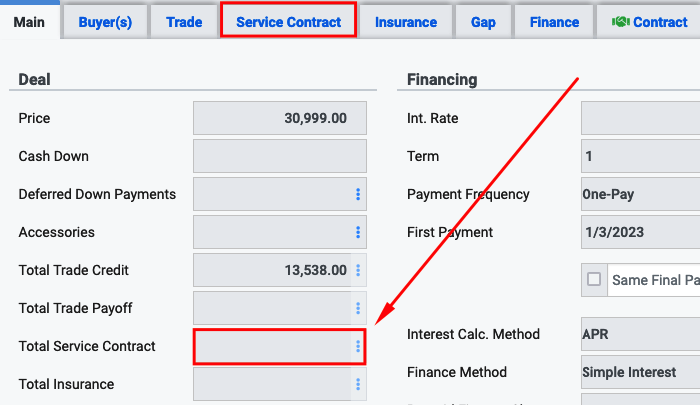Click the Price input field
Screen dimensions: 700x405
tap(280, 118)
